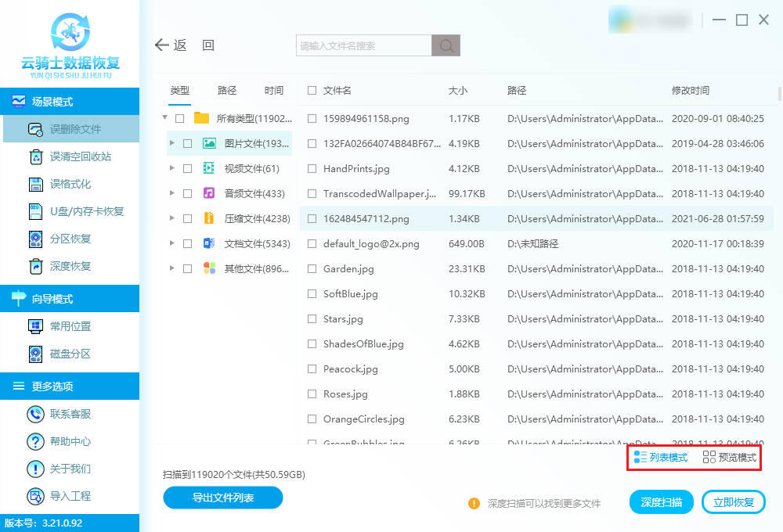Check the 图片文件 category checkbox

tap(187, 144)
